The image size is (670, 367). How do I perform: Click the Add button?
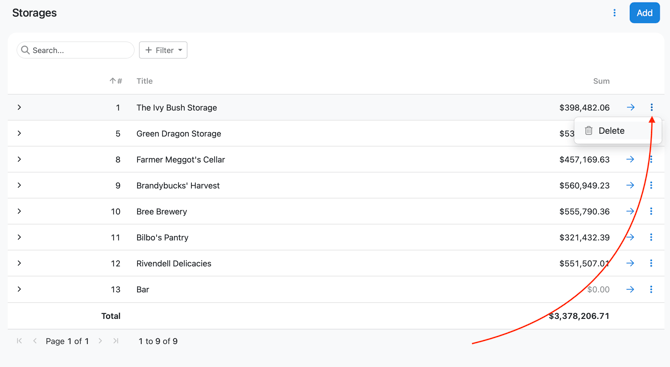pos(644,13)
